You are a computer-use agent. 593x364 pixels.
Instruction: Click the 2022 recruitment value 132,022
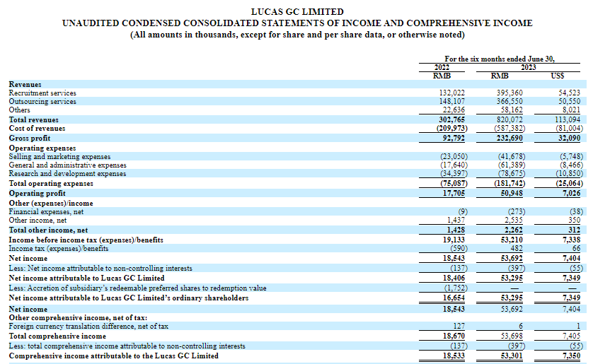click(x=452, y=93)
